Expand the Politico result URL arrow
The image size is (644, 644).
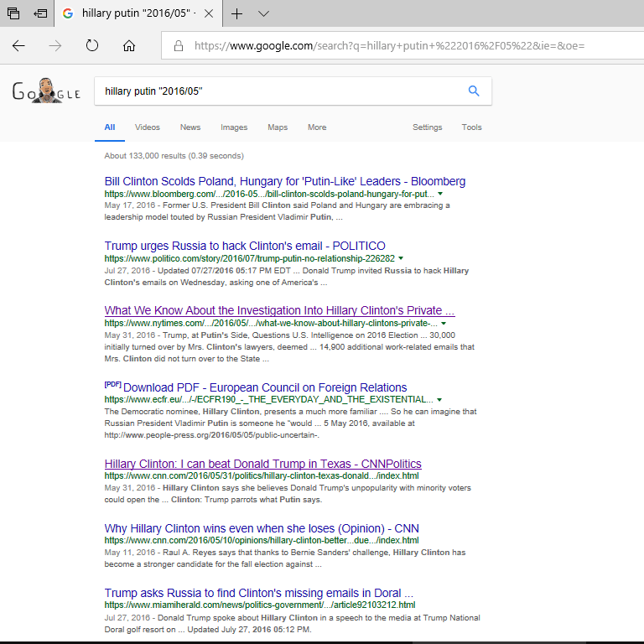tap(401, 258)
